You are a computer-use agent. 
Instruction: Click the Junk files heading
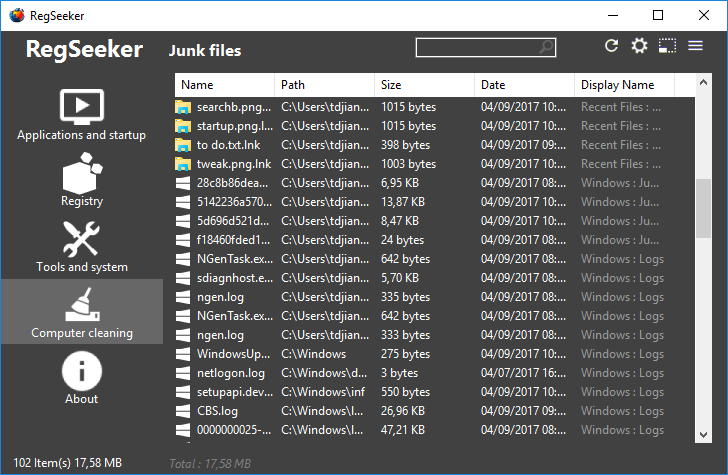pos(205,51)
